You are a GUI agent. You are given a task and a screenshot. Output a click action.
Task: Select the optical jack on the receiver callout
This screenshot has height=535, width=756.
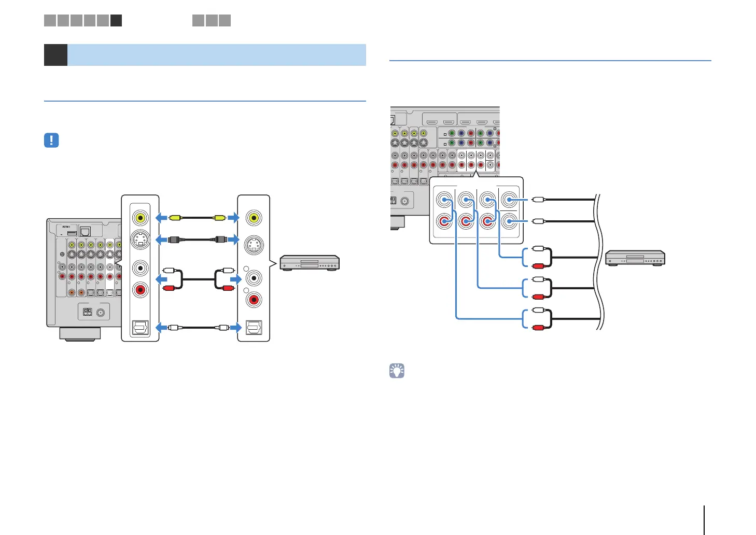pos(140,328)
